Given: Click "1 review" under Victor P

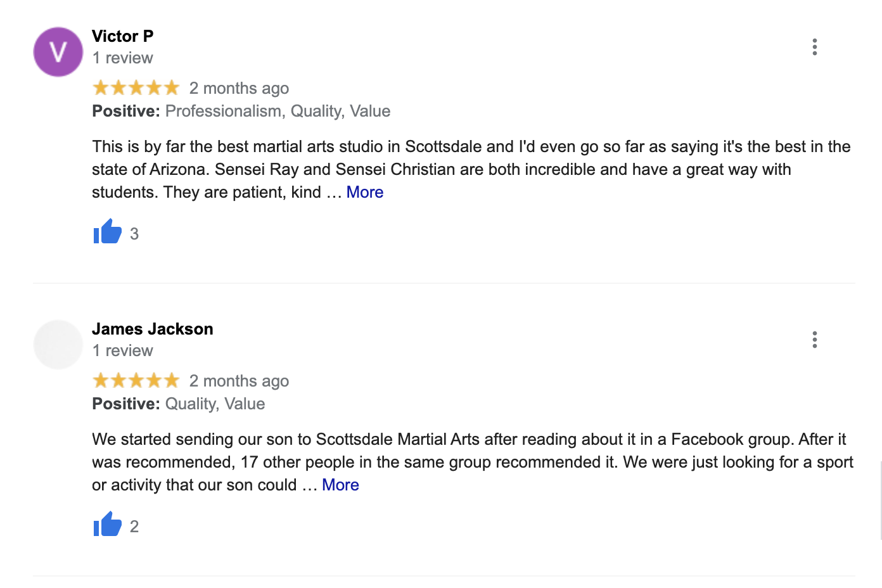Looking at the screenshot, I should click(122, 58).
